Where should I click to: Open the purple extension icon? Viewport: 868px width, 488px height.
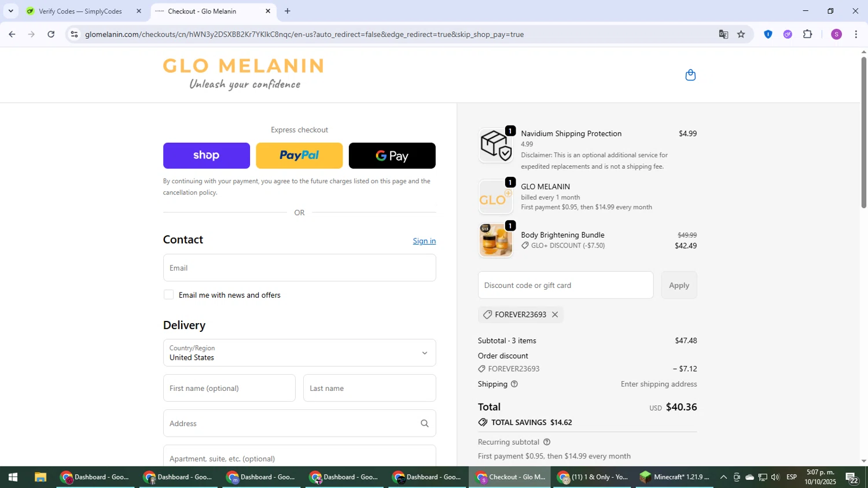coord(788,35)
